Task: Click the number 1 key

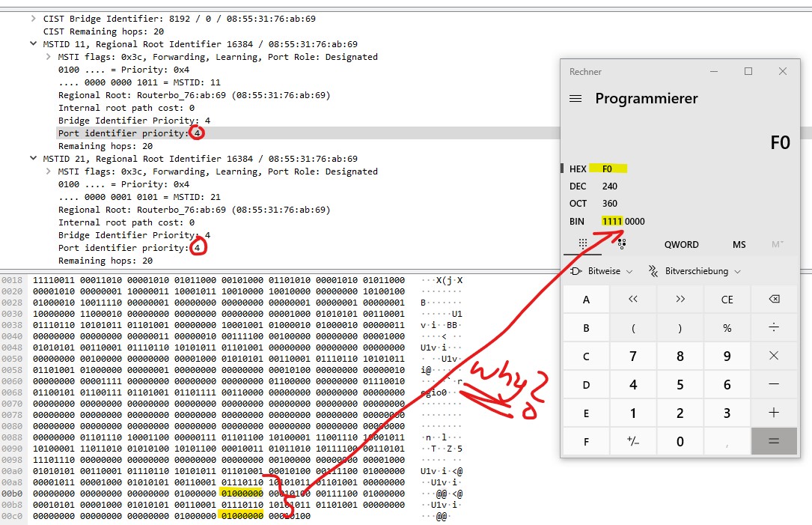Action: coord(633,413)
